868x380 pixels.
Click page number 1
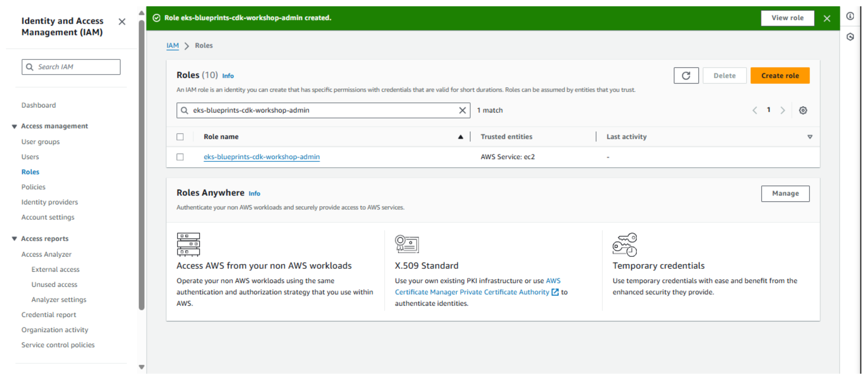coord(768,110)
